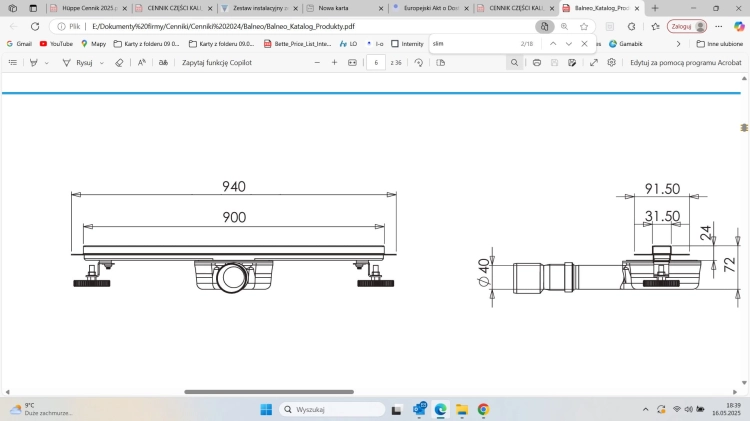Image resolution: width=750 pixels, height=421 pixels.
Task: Click the horizontal scrollbar thumb
Action: (x=269, y=392)
